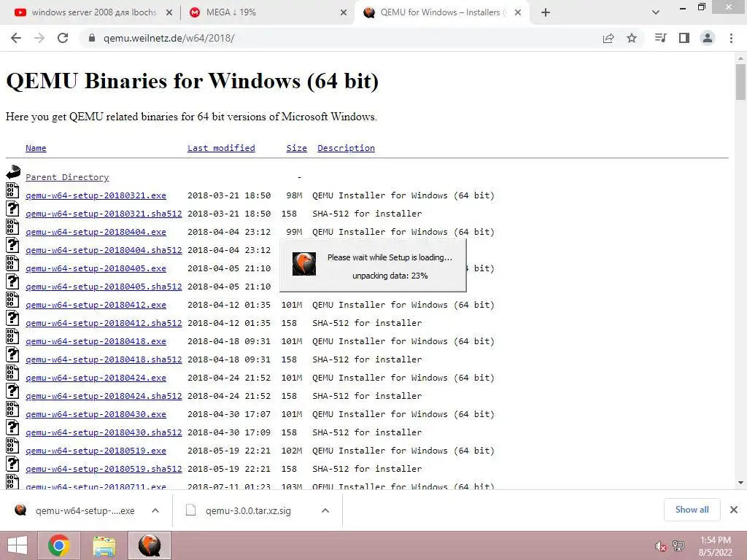Sort listing by Name column
This screenshot has height=560, width=747.
[36, 148]
